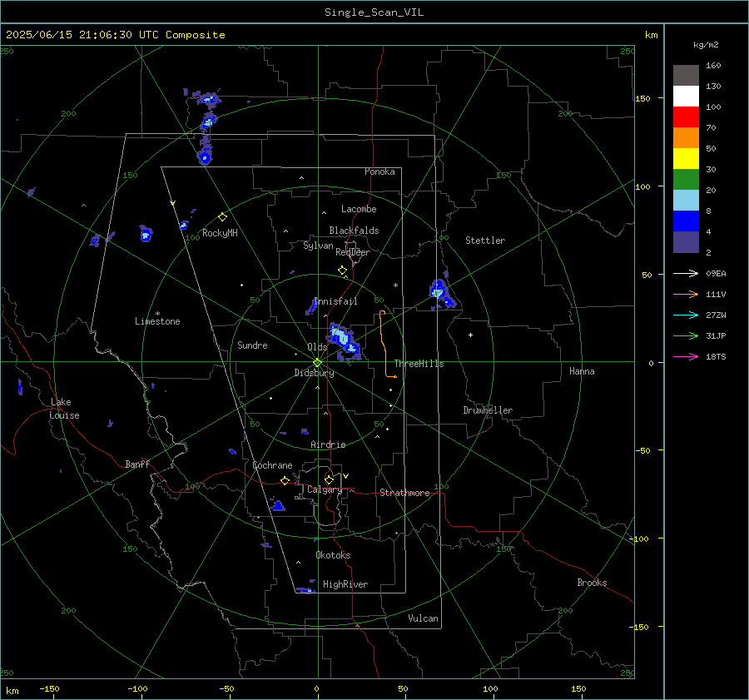Click the Strathmore map label
The height and width of the screenshot is (700, 749).
(x=404, y=493)
